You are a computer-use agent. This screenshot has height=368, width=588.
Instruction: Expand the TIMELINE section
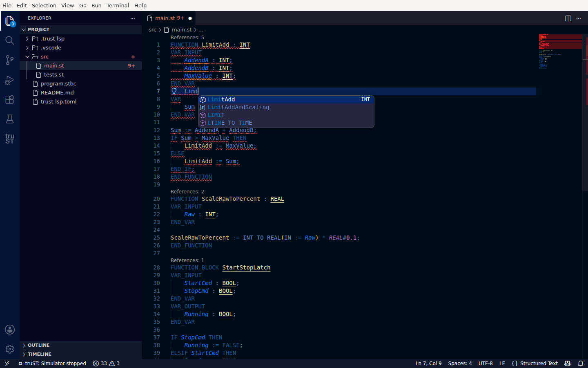point(80,354)
